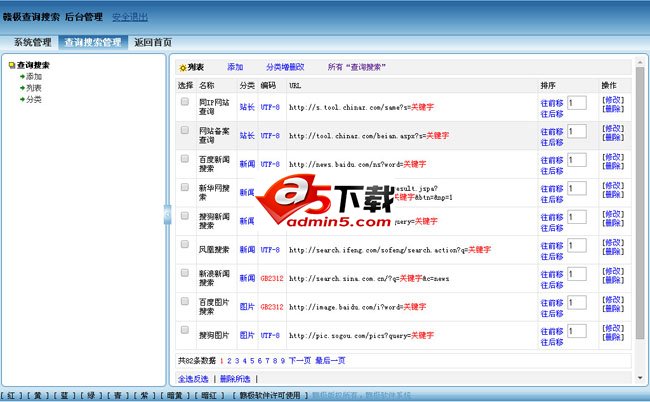Click the 下一页 next page link
Image resolution: width=650 pixels, height=402 pixels.
pyautogui.click(x=300, y=361)
